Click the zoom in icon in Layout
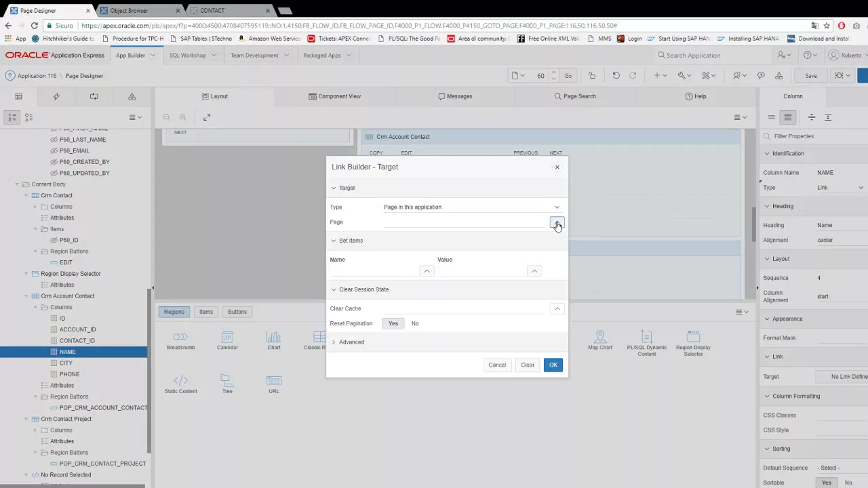The height and width of the screenshot is (488, 868). pos(183,117)
